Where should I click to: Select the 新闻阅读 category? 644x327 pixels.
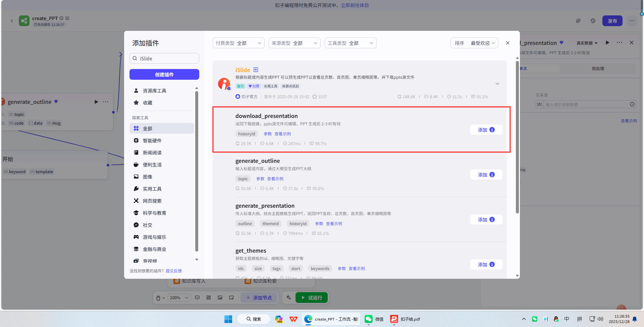click(x=162, y=152)
